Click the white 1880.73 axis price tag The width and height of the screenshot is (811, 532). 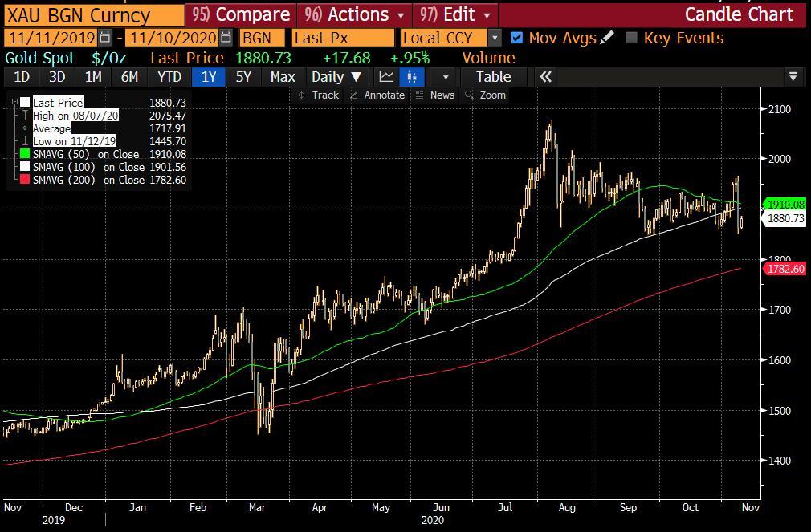[785, 219]
